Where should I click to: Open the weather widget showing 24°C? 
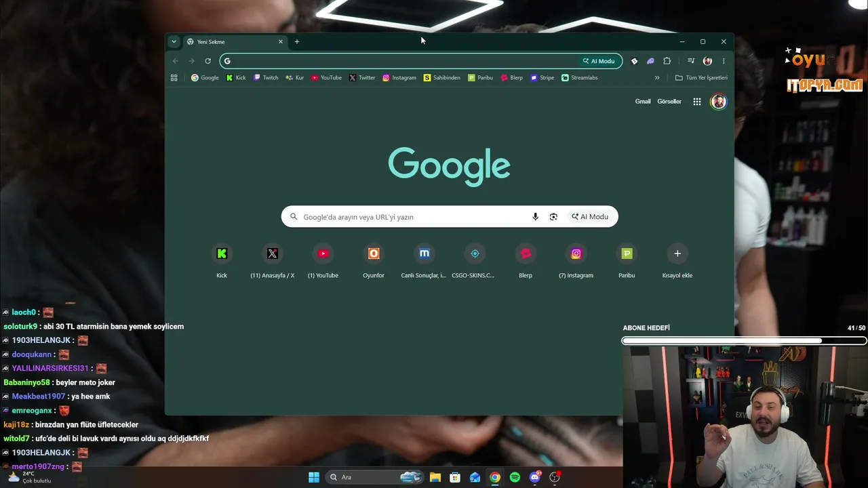[31, 477]
